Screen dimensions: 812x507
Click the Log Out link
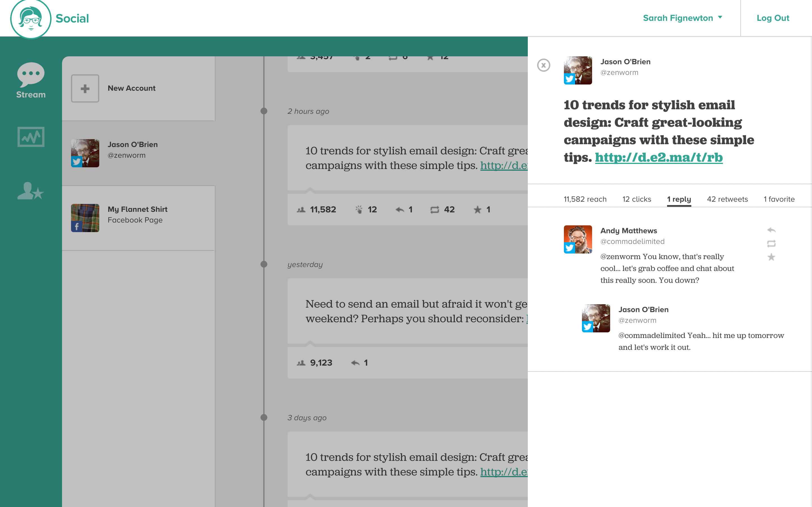click(773, 18)
